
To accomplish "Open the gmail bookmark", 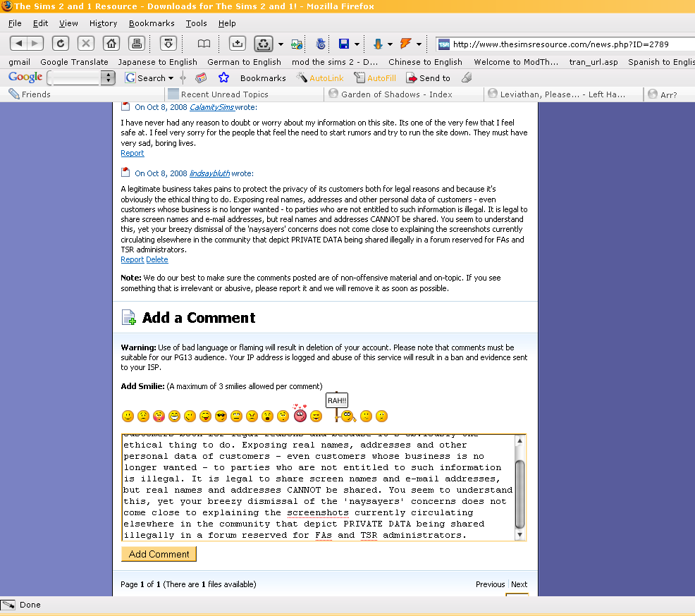I will pyautogui.click(x=20, y=62).
